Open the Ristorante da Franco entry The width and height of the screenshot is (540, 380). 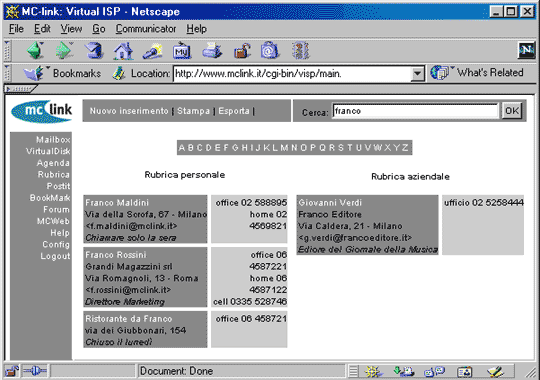[128, 319]
